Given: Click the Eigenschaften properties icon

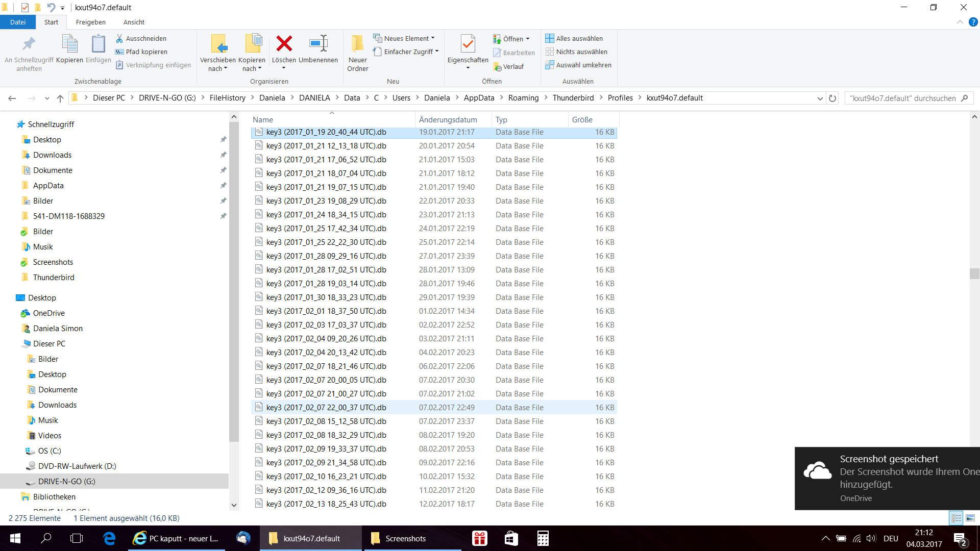Looking at the screenshot, I should [468, 45].
